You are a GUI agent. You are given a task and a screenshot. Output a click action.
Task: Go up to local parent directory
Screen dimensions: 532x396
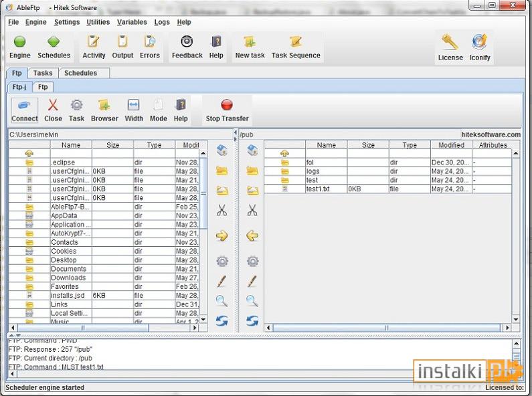click(x=29, y=154)
